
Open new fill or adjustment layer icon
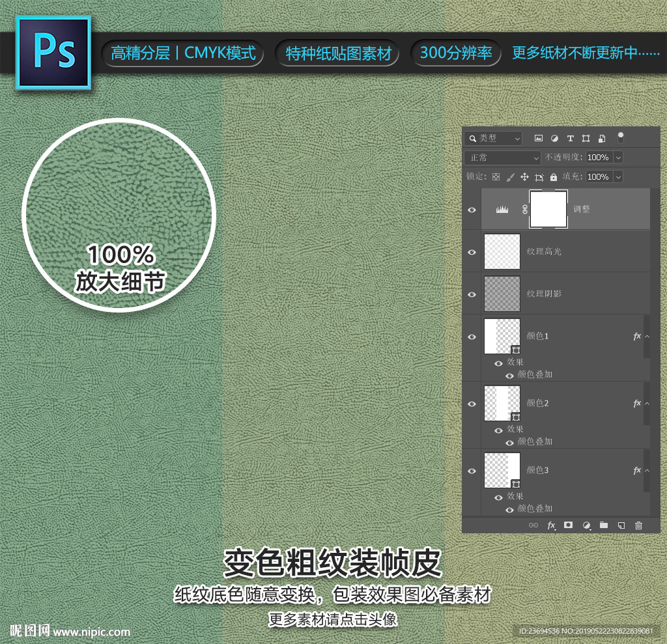coord(587,525)
